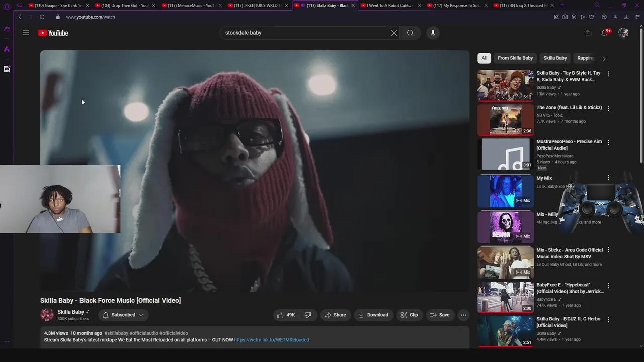
Task: Show next filter chips with arrow
Action: pos(604,58)
